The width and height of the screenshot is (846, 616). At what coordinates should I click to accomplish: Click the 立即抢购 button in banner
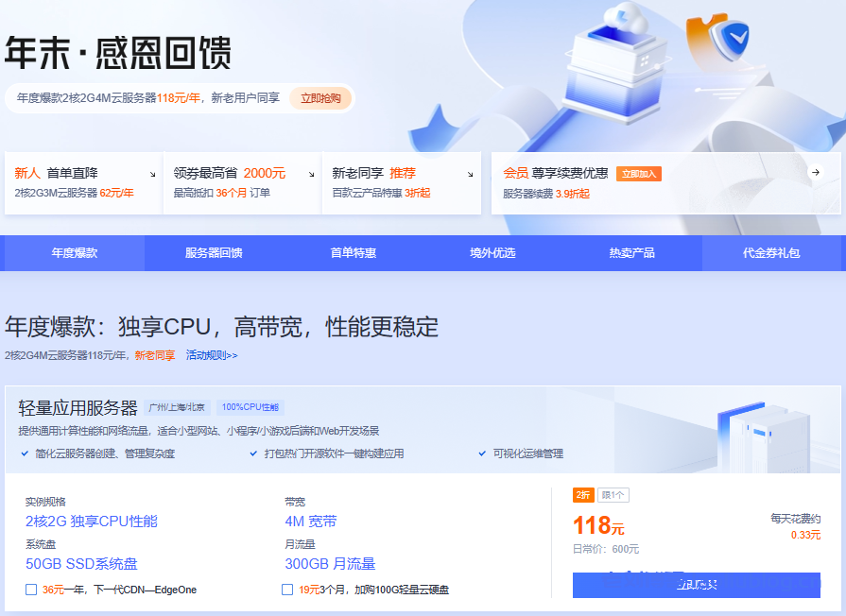click(x=320, y=98)
